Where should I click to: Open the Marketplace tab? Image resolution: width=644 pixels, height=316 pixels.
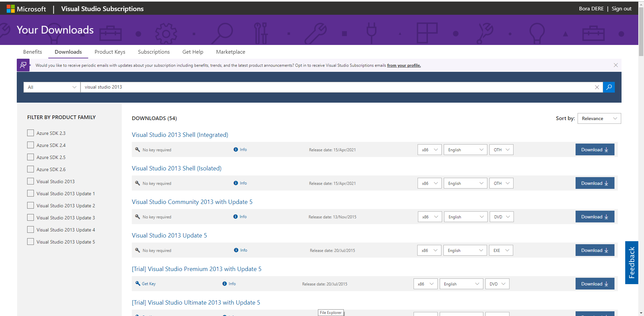coord(231,52)
